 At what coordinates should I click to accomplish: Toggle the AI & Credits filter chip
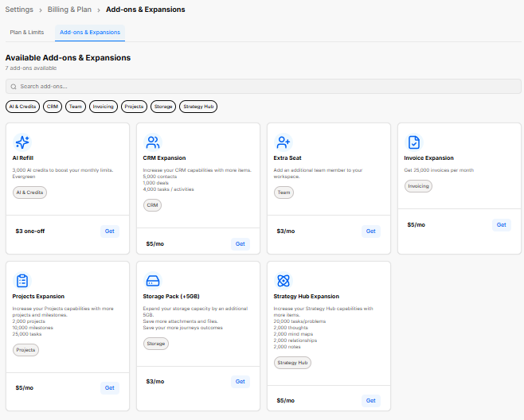click(23, 107)
